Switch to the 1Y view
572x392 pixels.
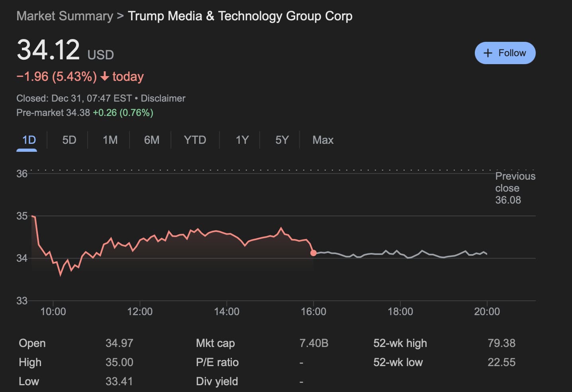[242, 140]
